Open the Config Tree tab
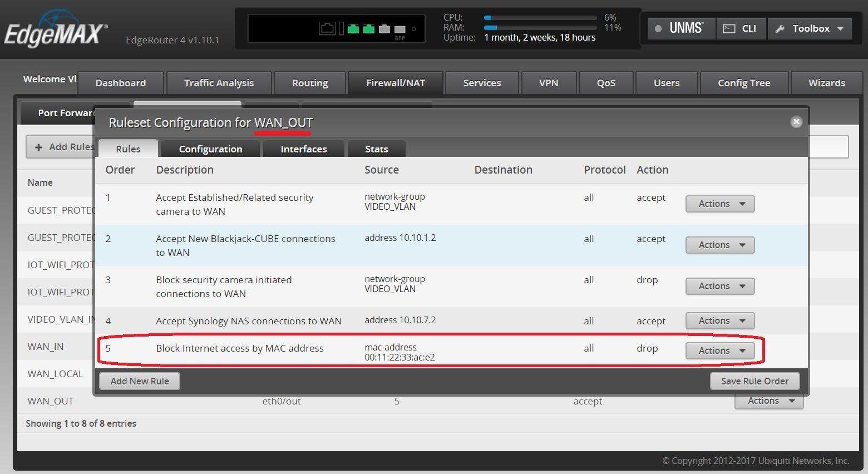868x474 pixels. pos(743,83)
